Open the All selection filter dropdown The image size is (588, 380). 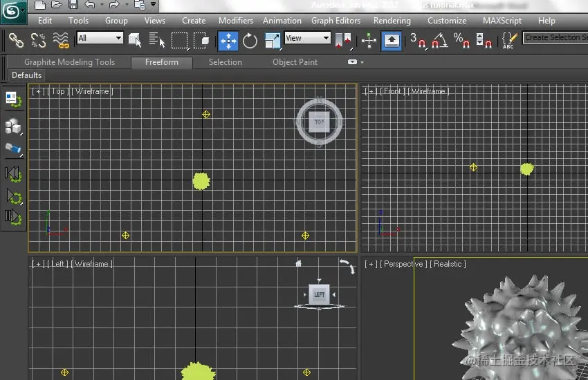coord(100,38)
